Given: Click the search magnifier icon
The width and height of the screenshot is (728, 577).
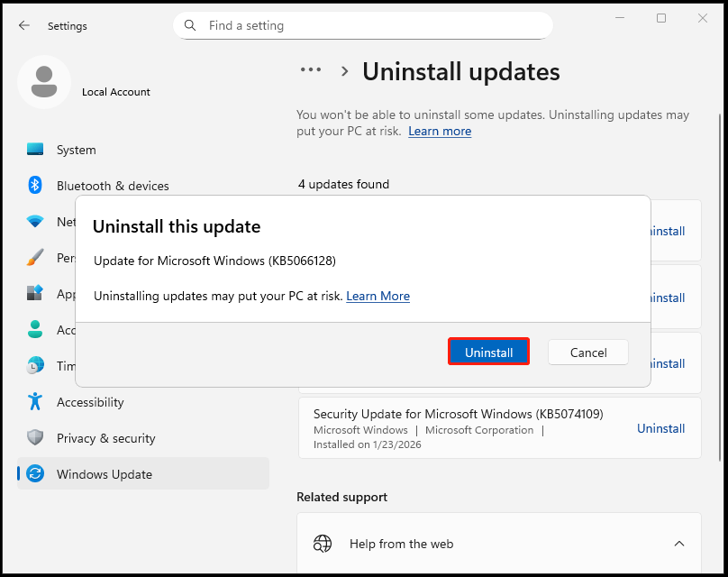Looking at the screenshot, I should [189, 25].
